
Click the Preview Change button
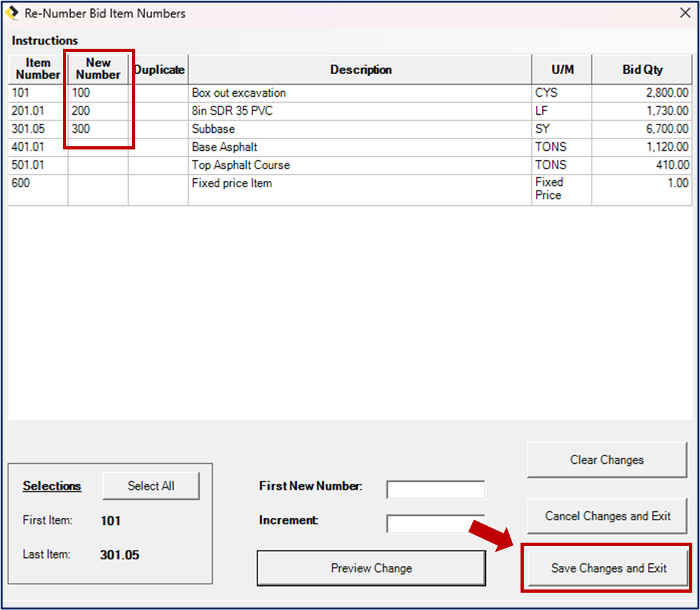(371, 568)
